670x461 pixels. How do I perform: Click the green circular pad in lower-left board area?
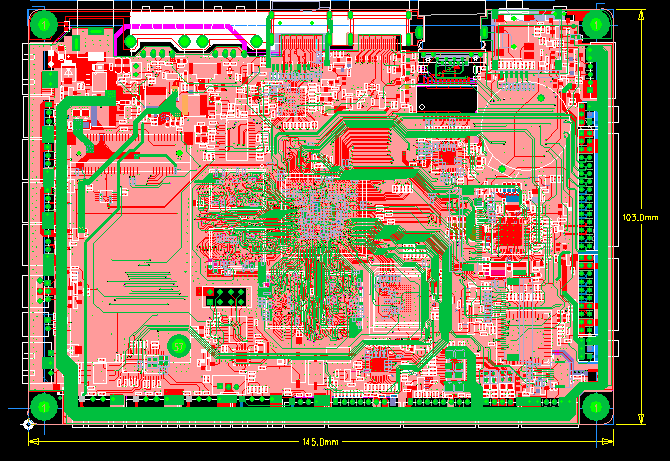point(180,346)
